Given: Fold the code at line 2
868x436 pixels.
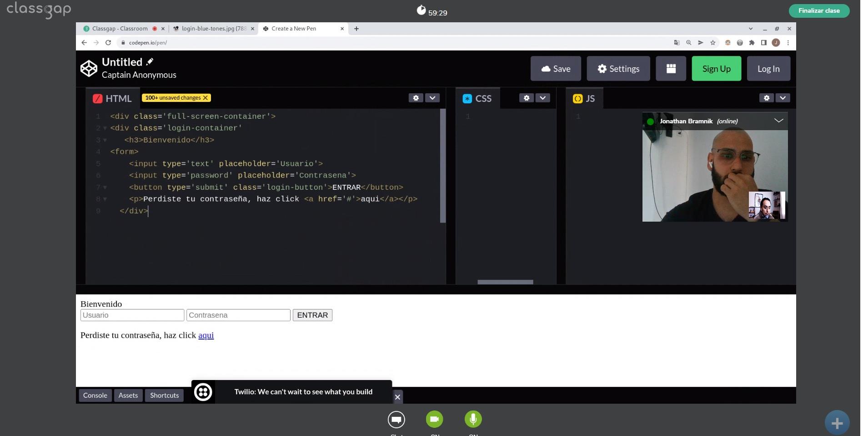Looking at the screenshot, I should (x=105, y=128).
